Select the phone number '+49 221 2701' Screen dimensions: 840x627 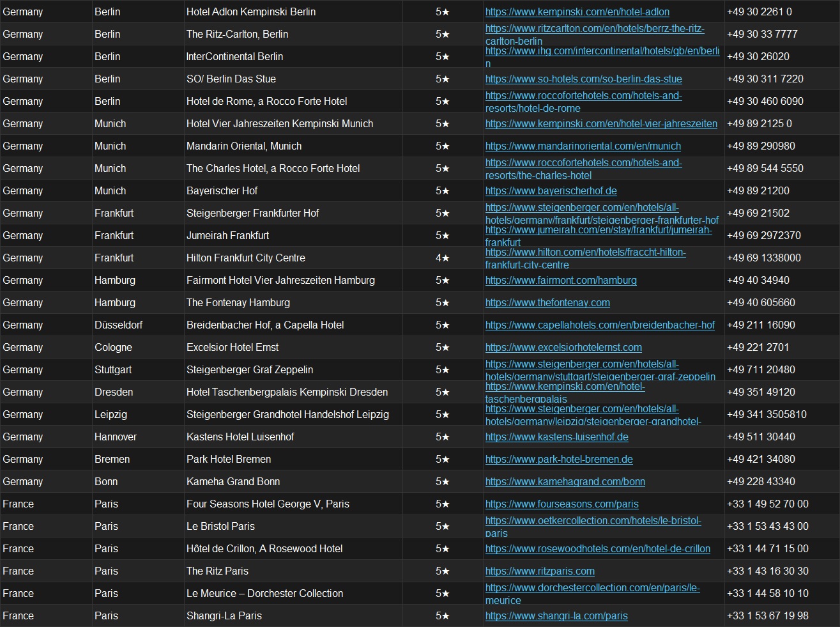pos(758,347)
